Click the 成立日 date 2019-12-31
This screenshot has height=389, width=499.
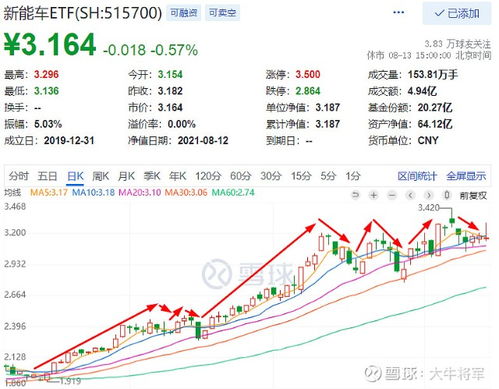pos(69,140)
